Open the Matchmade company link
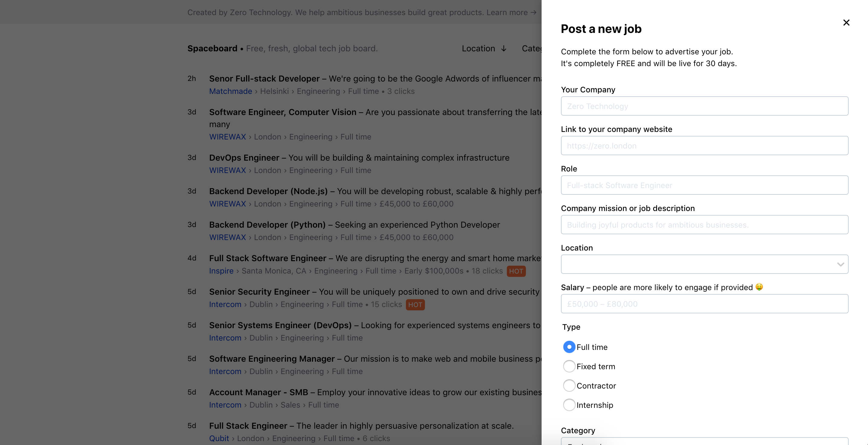868x445 pixels. pyautogui.click(x=231, y=91)
